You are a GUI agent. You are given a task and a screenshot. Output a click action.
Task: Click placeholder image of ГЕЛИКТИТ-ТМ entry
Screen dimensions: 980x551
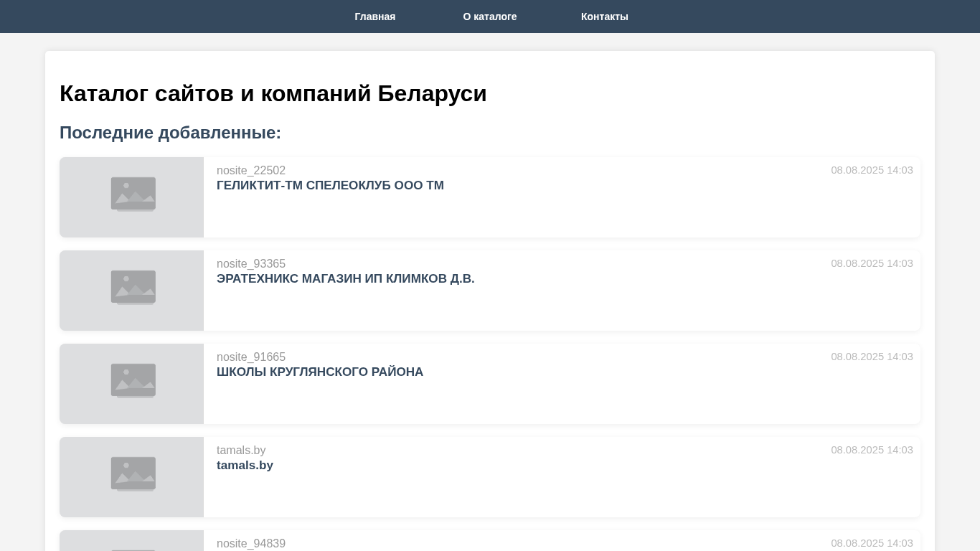132,197
